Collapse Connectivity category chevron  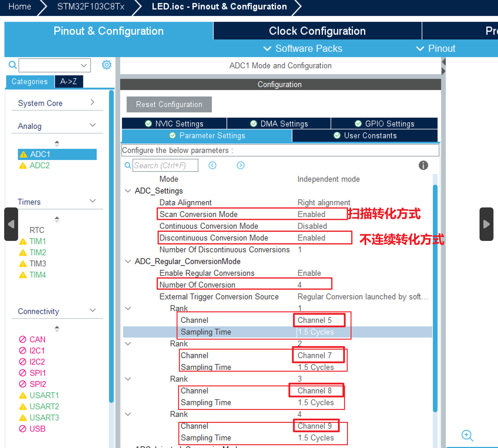[x=92, y=310]
